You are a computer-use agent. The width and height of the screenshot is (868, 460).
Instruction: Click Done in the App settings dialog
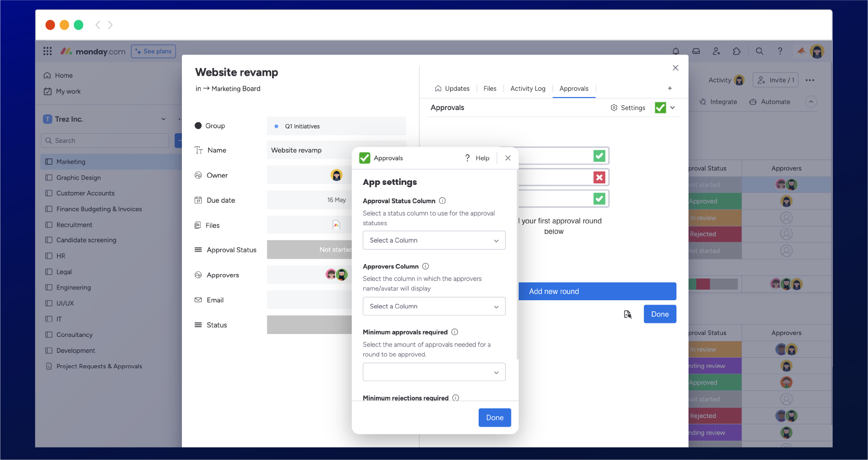(495, 417)
